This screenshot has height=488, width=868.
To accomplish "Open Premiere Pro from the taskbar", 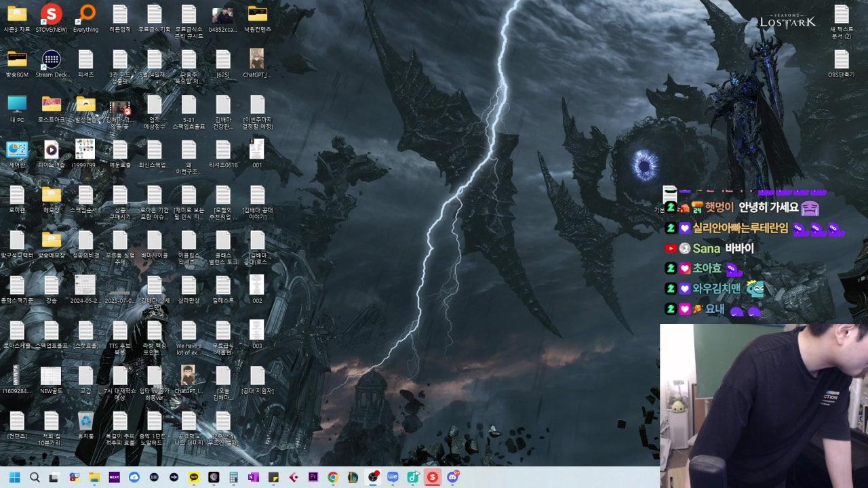I will (313, 477).
